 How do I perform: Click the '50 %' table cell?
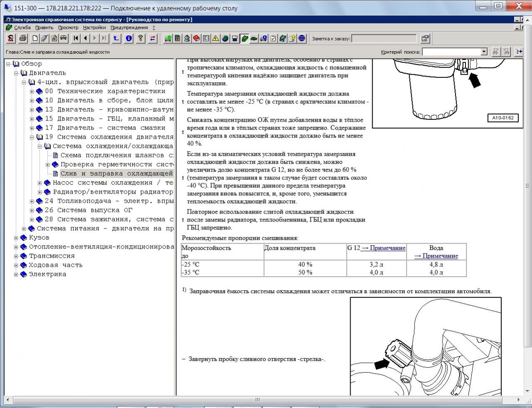[x=305, y=272]
